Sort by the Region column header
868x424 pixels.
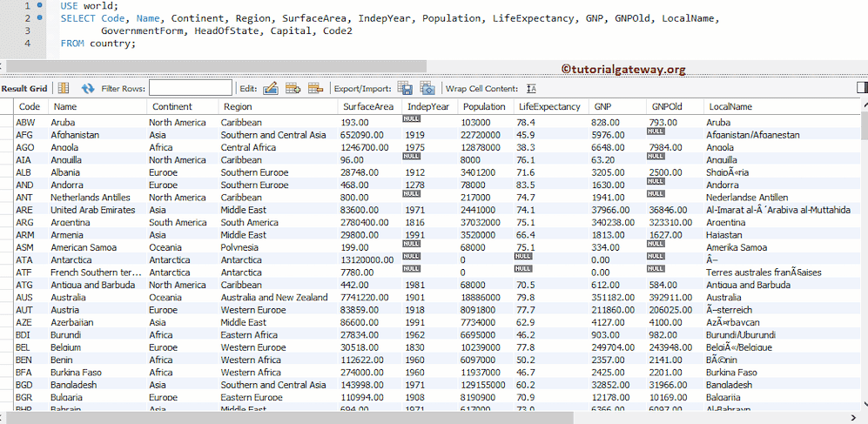pos(278,107)
